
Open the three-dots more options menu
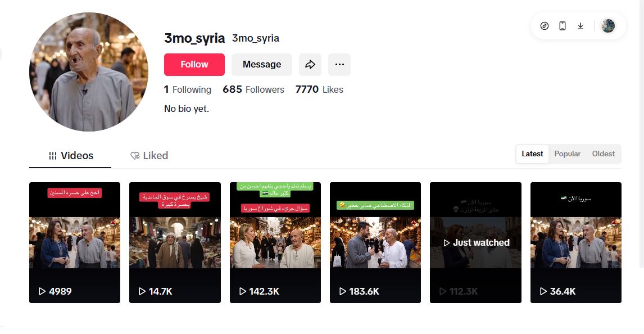(339, 65)
